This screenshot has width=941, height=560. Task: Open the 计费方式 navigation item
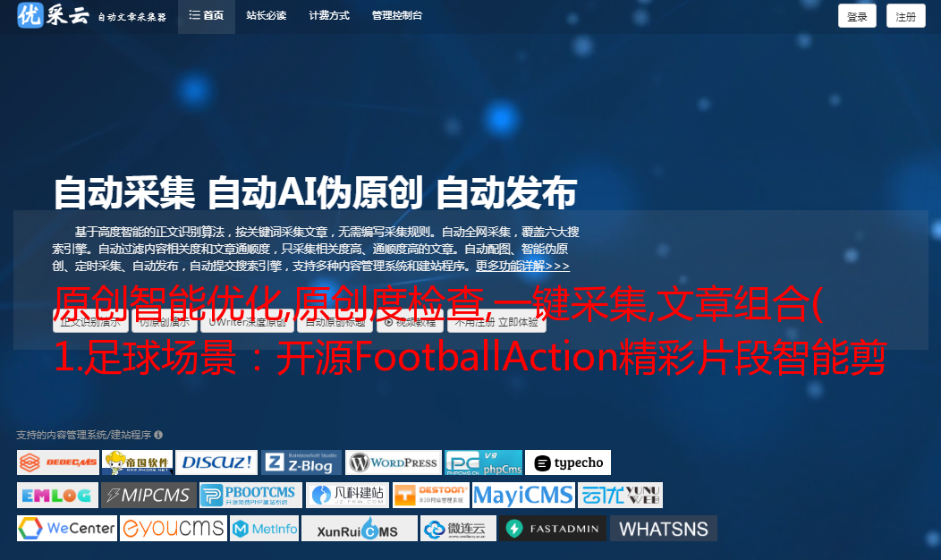click(329, 15)
